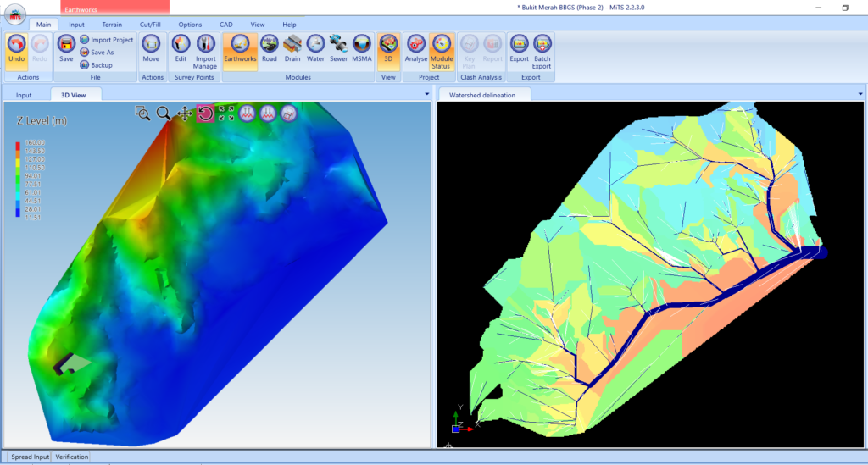Click Backup in the File group
868x465 pixels.
[97, 64]
